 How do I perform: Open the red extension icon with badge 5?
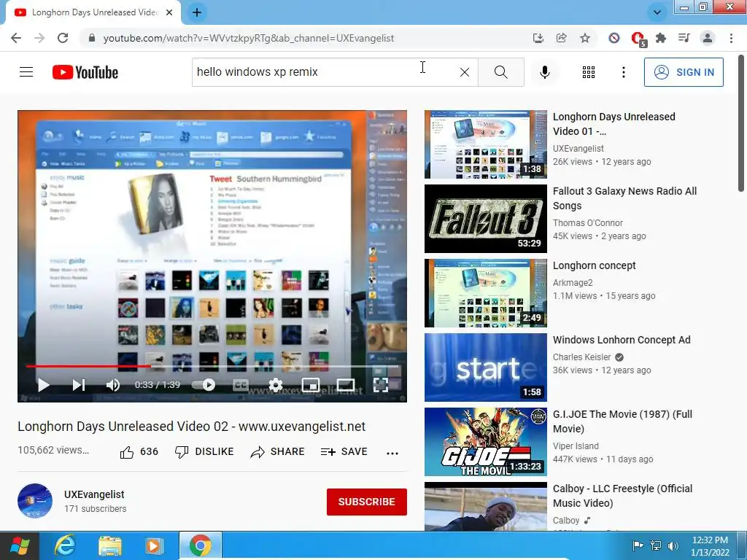tap(638, 39)
